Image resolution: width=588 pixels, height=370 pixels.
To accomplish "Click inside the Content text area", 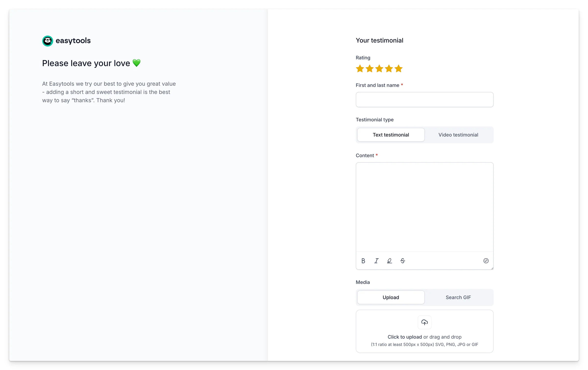I will (x=424, y=207).
